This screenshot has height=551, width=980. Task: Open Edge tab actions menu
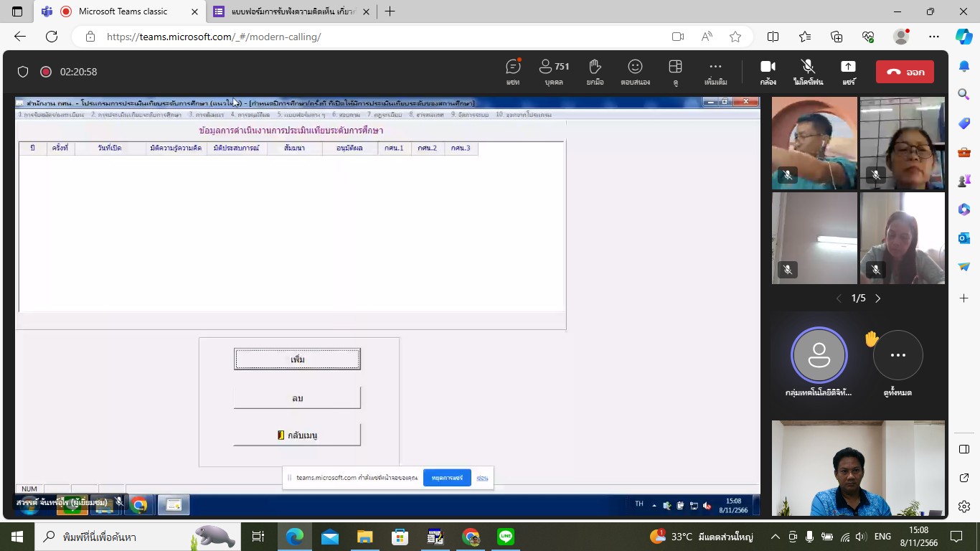point(17,11)
